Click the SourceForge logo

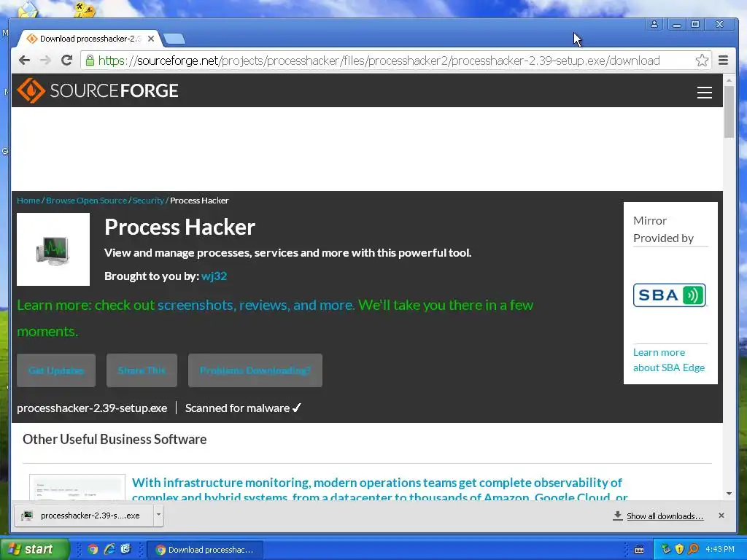(98, 90)
